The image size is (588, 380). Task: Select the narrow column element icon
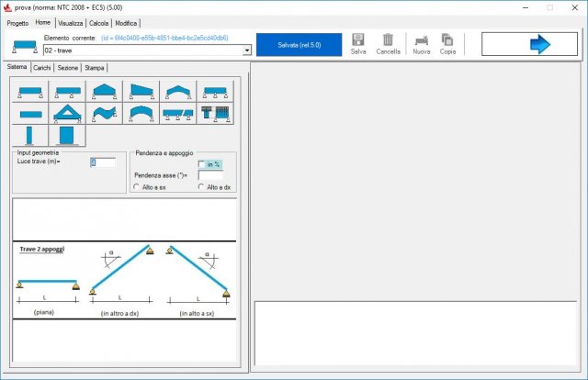click(28, 136)
